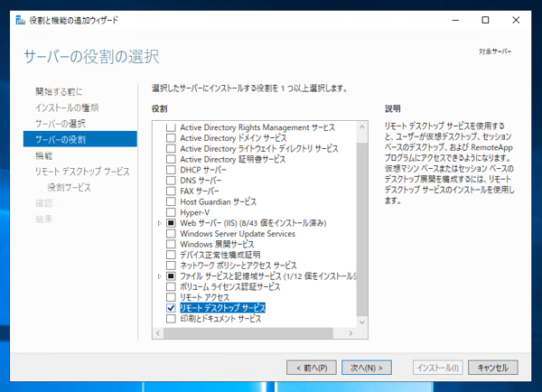The height and width of the screenshot is (392, 542).
Task: Select Windows Server Update Services label
Action: tap(238, 234)
